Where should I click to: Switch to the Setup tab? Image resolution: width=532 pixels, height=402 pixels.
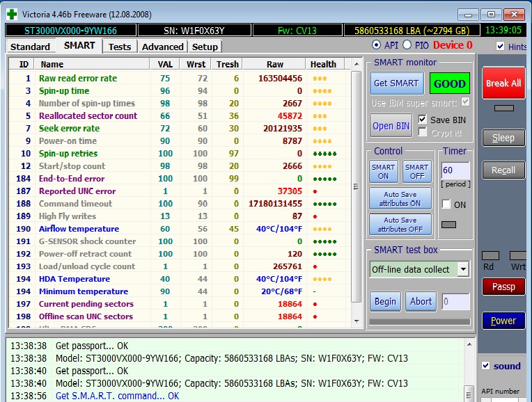coord(205,47)
